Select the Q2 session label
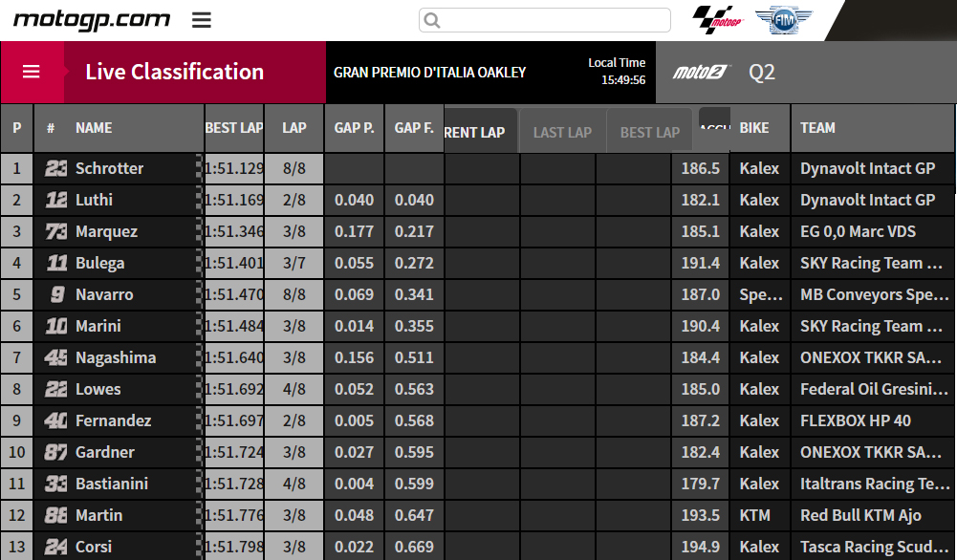957x560 pixels. [762, 73]
